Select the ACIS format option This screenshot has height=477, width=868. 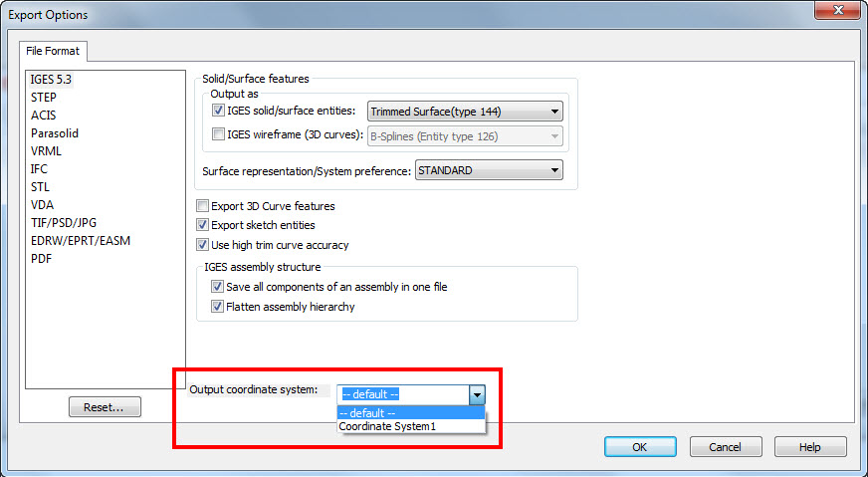tap(43, 116)
